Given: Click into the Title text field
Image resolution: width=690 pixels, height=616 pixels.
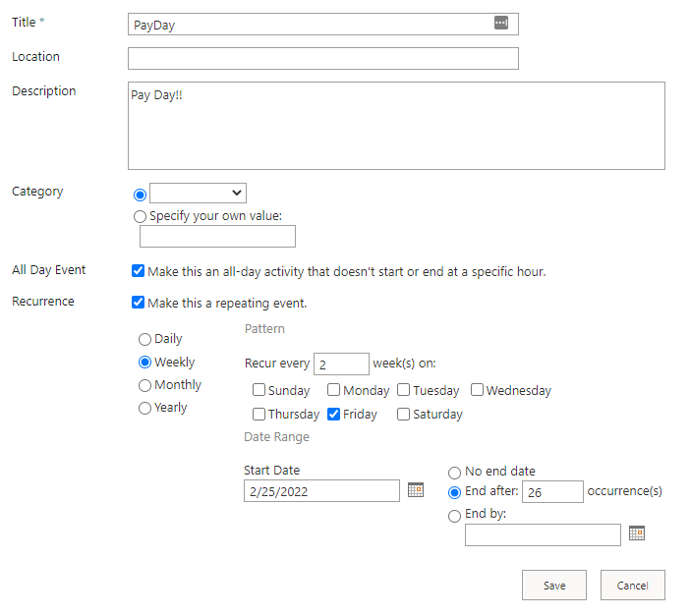Looking at the screenshot, I should click(323, 25).
